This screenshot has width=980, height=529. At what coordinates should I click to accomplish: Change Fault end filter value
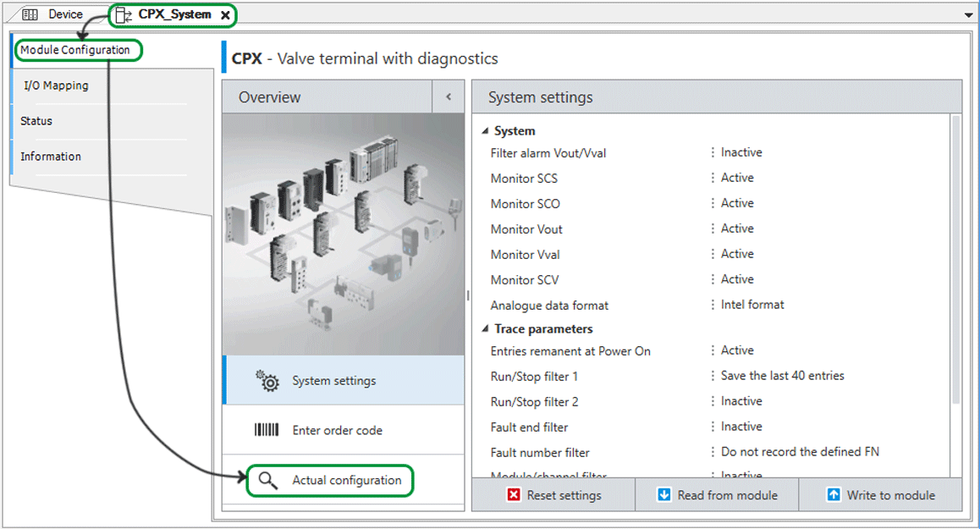741,427
